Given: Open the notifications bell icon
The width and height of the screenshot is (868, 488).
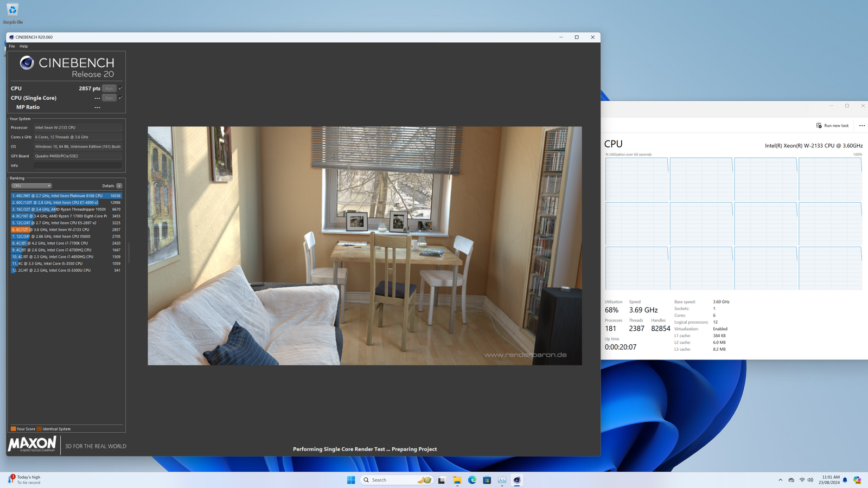Looking at the screenshot, I should pos(845,480).
